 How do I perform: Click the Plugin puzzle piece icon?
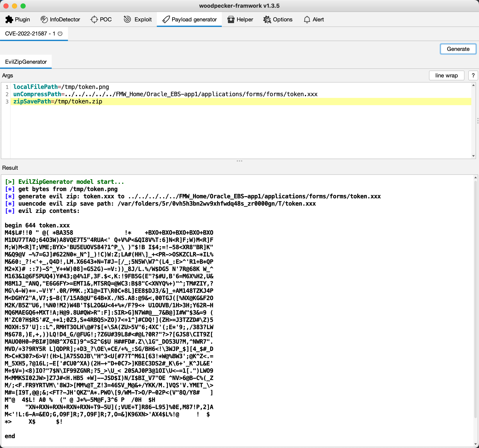coord(9,19)
